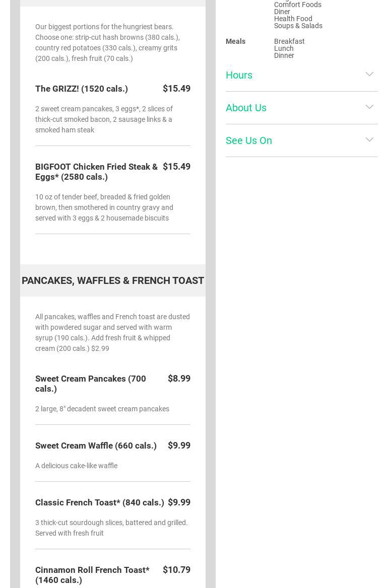Expand the About Us chevron arrow
The height and width of the screenshot is (588, 388).
(369, 107)
